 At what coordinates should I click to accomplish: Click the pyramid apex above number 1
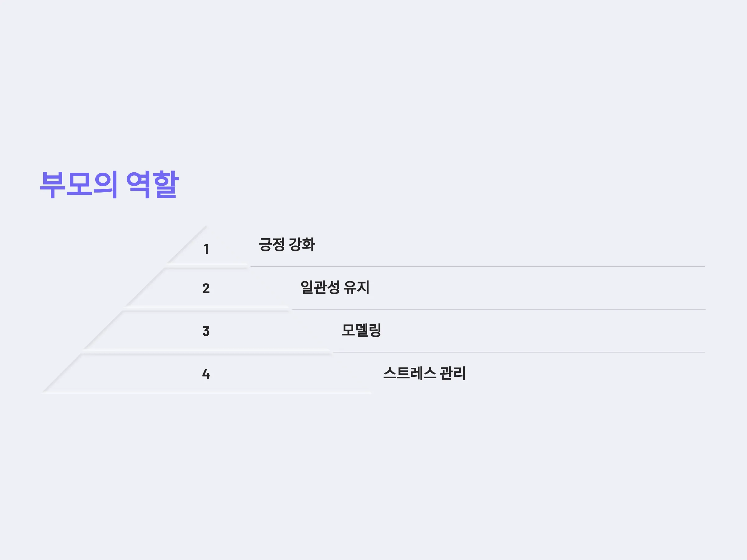point(205,228)
